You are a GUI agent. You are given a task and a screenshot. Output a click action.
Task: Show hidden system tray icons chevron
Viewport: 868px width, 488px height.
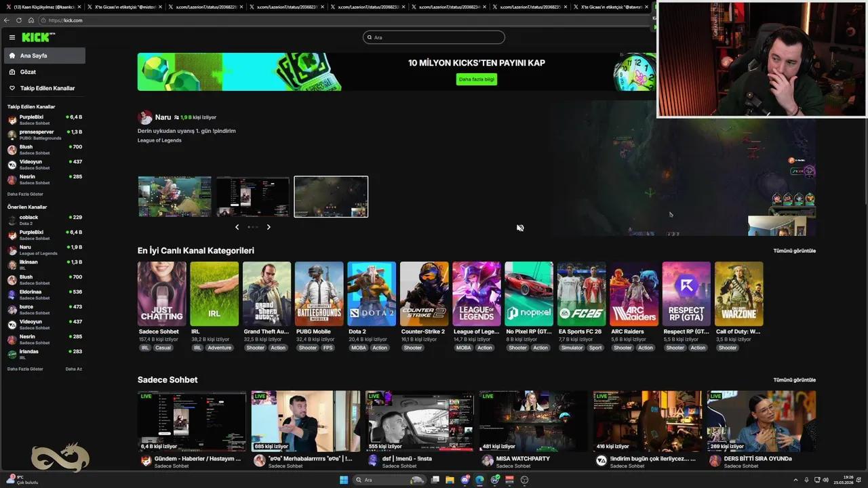tap(795, 480)
